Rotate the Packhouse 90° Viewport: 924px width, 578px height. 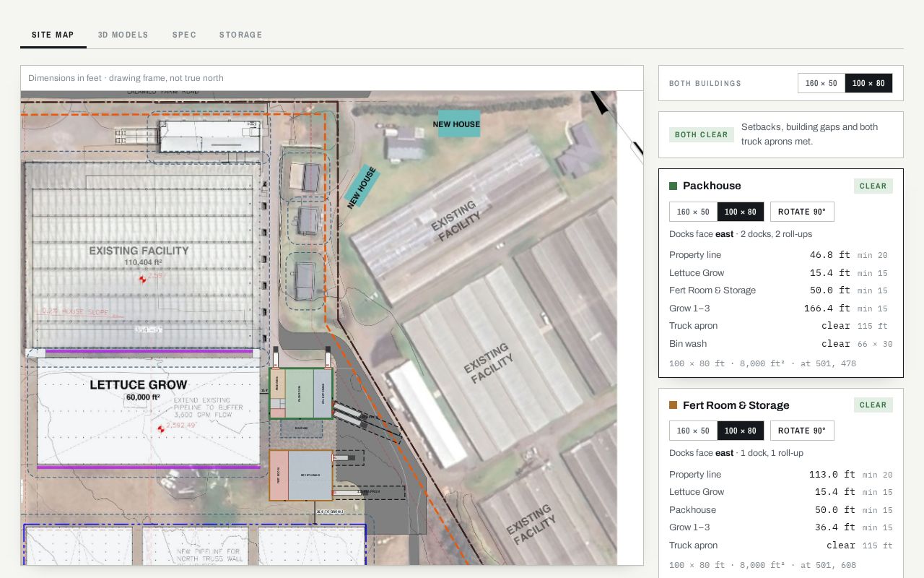point(802,212)
